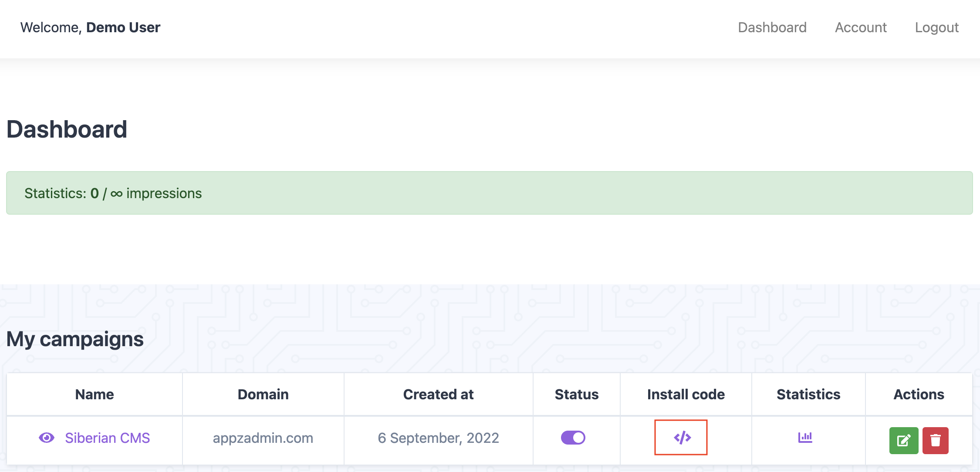The image size is (980, 472).
Task: View statistics chart icon for Siberian CMS
Action: coord(805,437)
